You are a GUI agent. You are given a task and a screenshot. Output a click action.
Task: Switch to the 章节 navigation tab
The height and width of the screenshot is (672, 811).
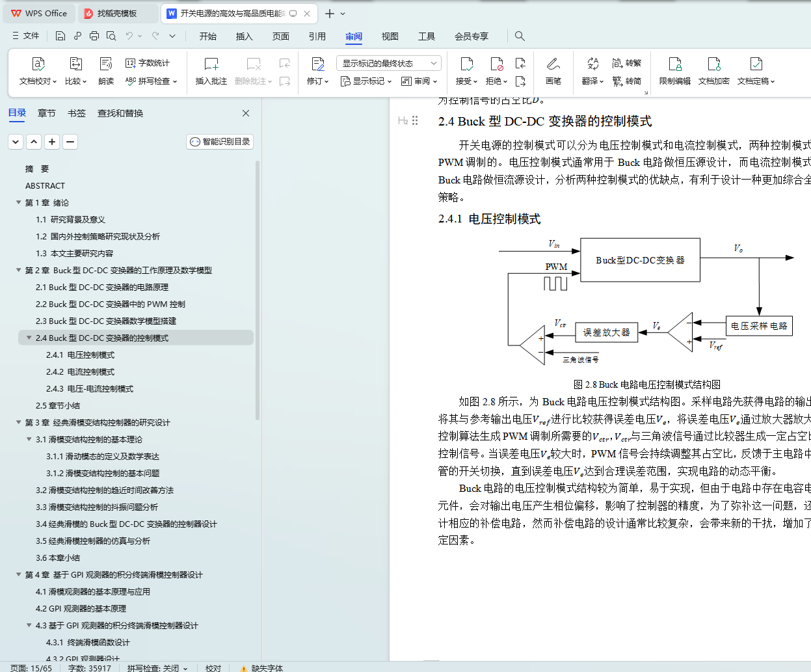pos(47,113)
